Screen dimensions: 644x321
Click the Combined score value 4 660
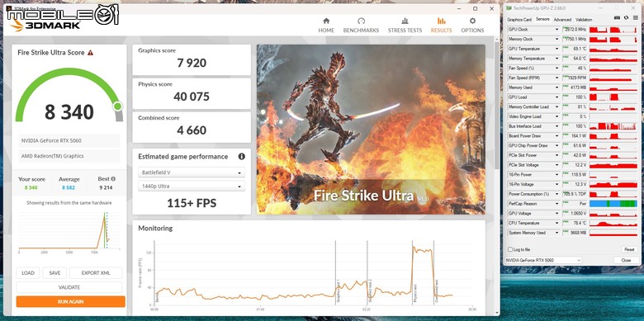click(192, 130)
